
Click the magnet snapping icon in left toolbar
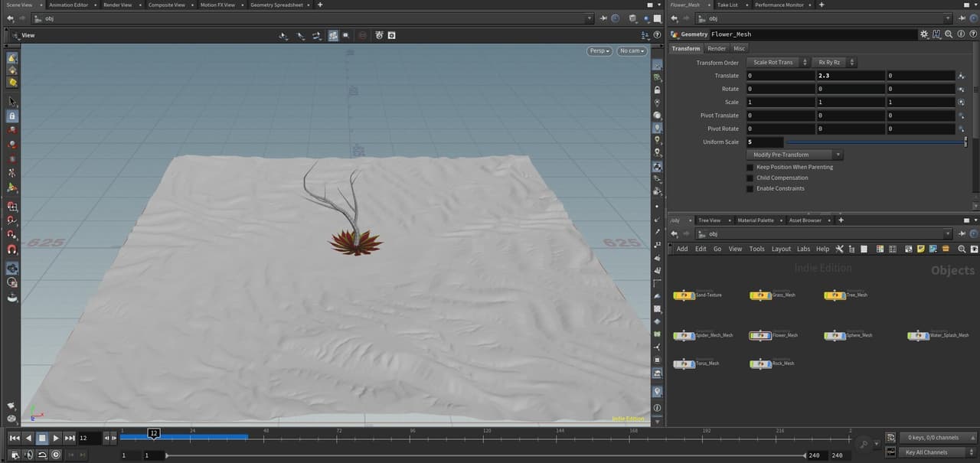click(12, 249)
